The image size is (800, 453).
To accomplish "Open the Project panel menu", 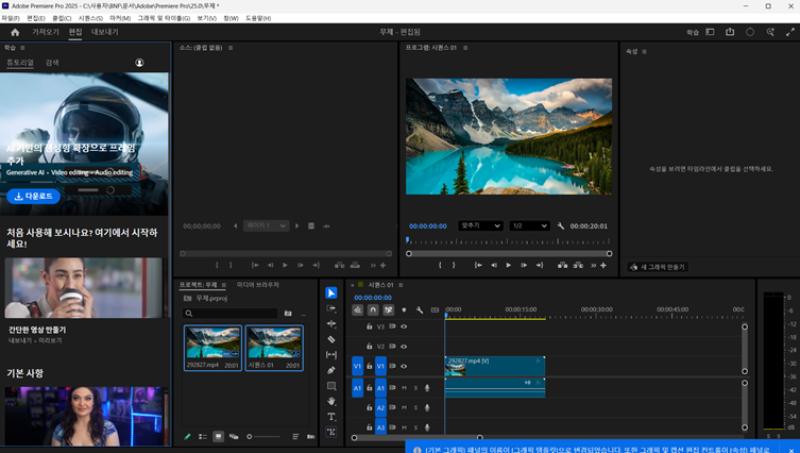I will [x=223, y=285].
